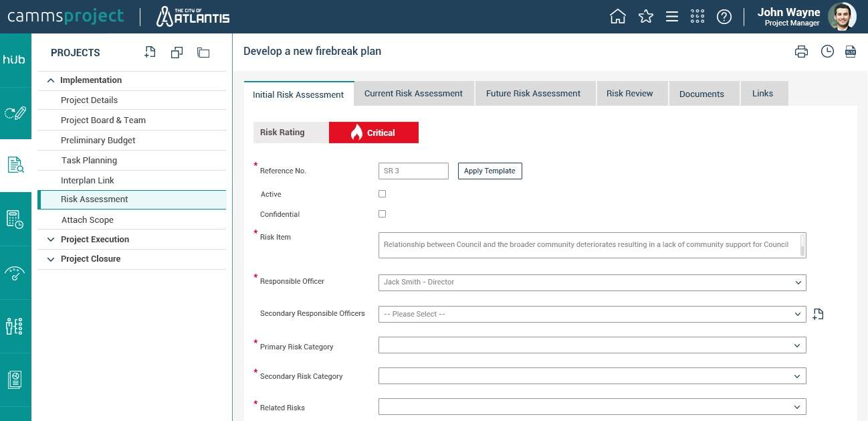This screenshot has width=868, height=421.
Task: Expand the Project Closure section
Action: point(51,259)
